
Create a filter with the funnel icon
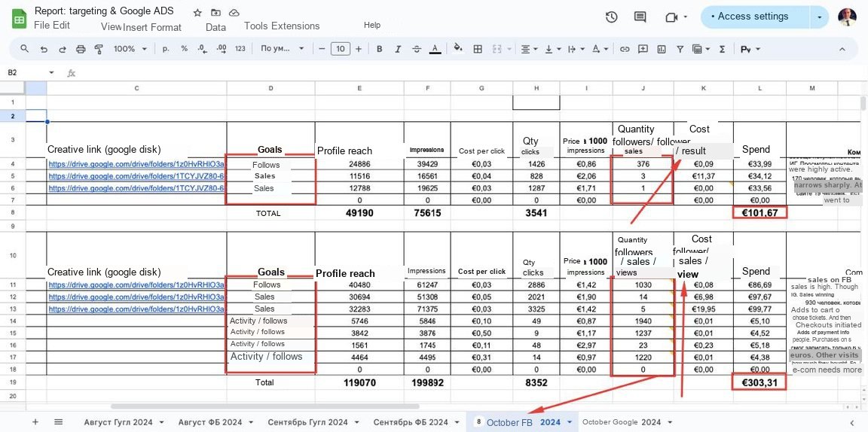pyautogui.click(x=680, y=49)
